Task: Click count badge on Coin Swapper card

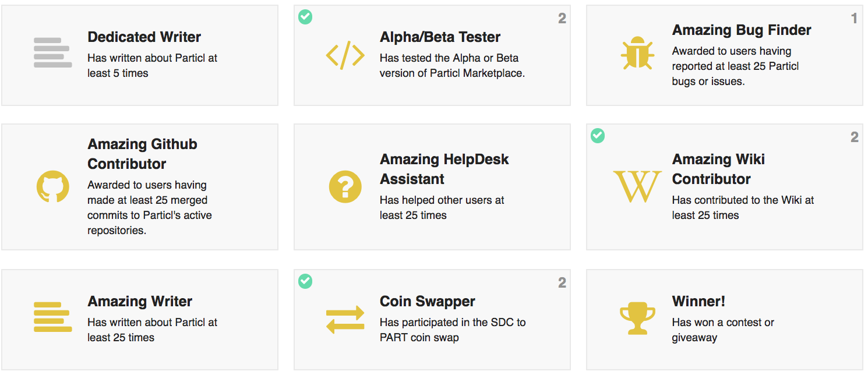Action: pos(562,283)
